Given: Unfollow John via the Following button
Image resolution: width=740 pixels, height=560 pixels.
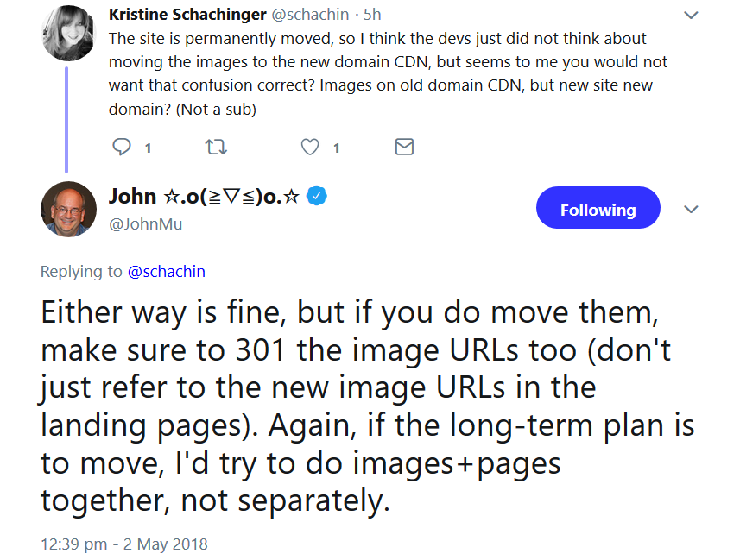Looking at the screenshot, I should [598, 207].
